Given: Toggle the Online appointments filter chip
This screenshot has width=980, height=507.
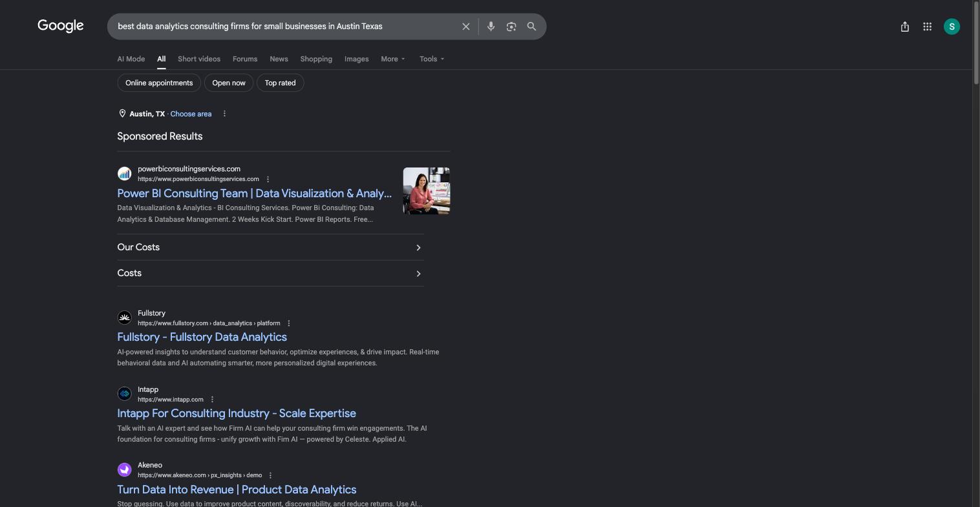Looking at the screenshot, I should [x=159, y=83].
